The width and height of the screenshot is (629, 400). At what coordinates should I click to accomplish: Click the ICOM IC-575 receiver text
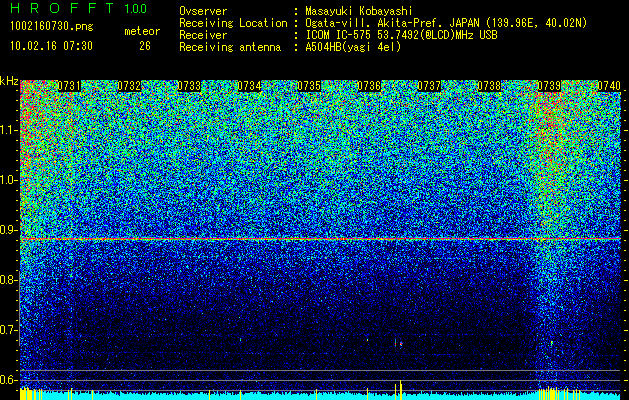pos(401,35)
